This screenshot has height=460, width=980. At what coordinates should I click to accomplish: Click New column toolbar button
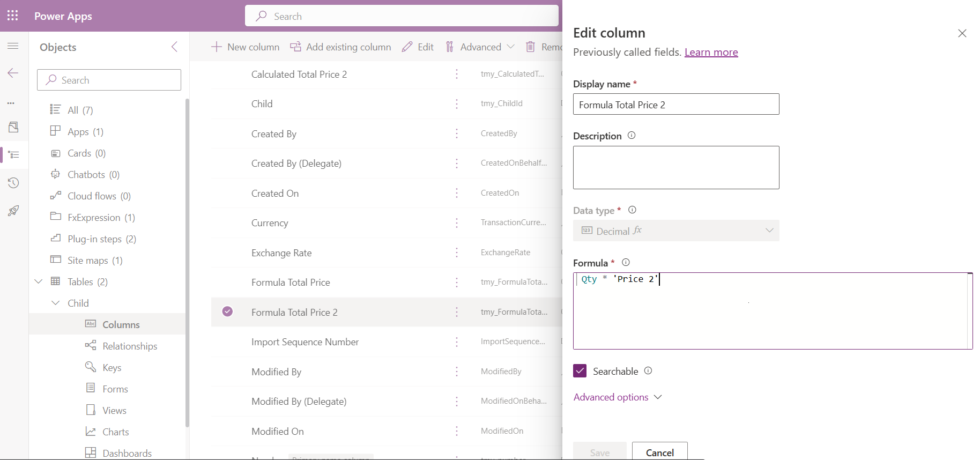[245, 47]
